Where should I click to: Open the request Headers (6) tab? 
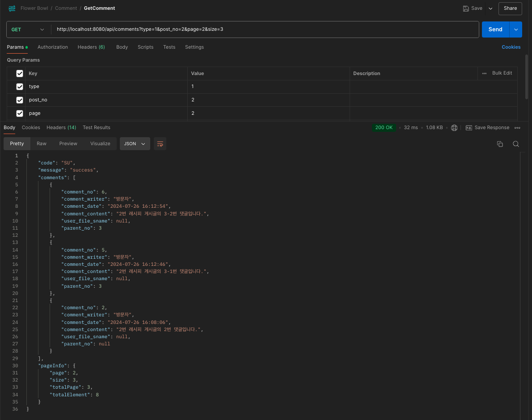point(91,47)
